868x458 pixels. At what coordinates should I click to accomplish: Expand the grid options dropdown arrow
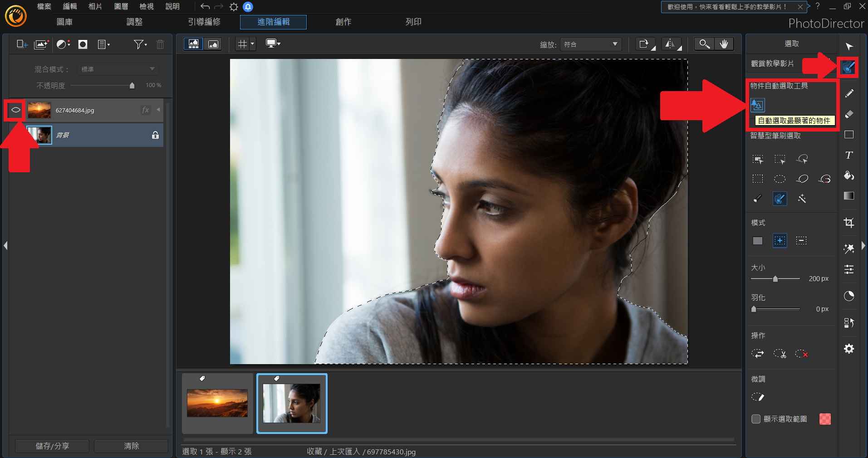click(253, 44)
